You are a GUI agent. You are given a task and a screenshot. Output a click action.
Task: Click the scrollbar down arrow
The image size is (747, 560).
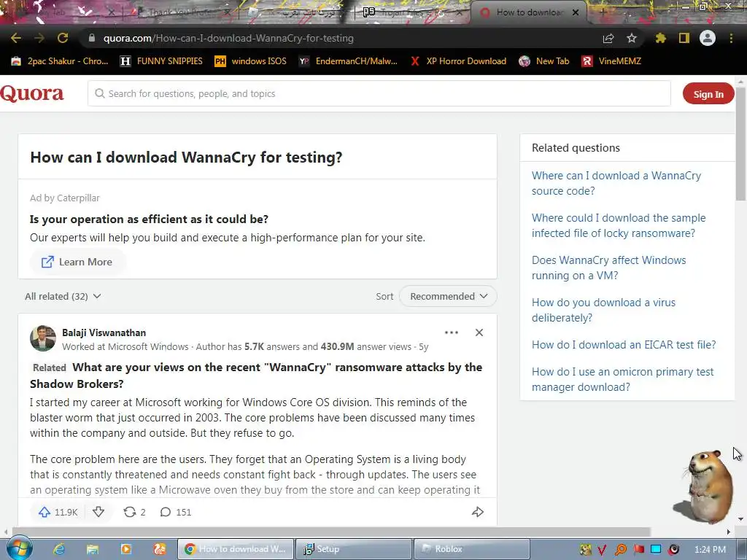[x=740, y=519]
